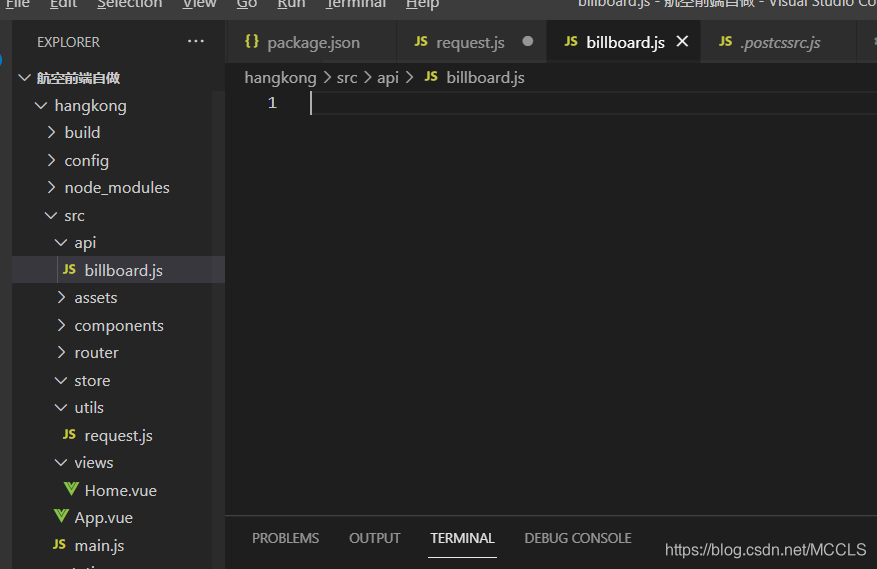
Task: Click unsaved dot on request.js tab
Action: click(527, 41)
